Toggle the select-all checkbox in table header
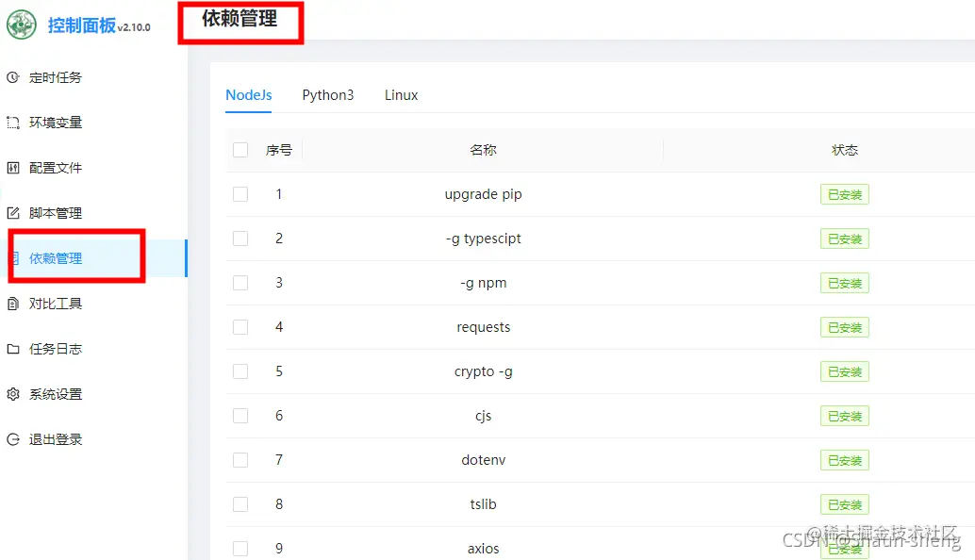Screen dimensions: 975x560 [x=240, y=150]
